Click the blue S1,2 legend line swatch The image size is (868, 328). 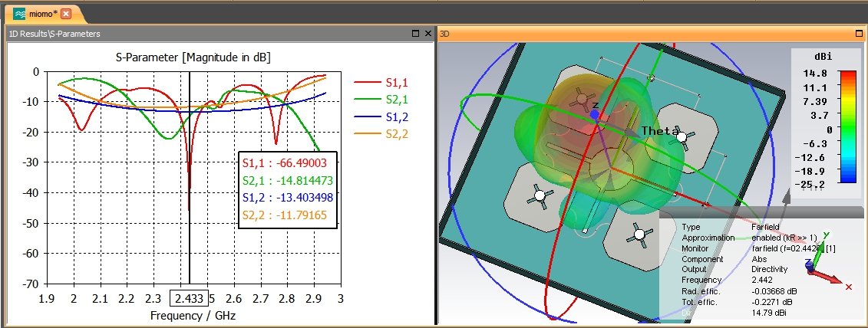click(367, 116)
